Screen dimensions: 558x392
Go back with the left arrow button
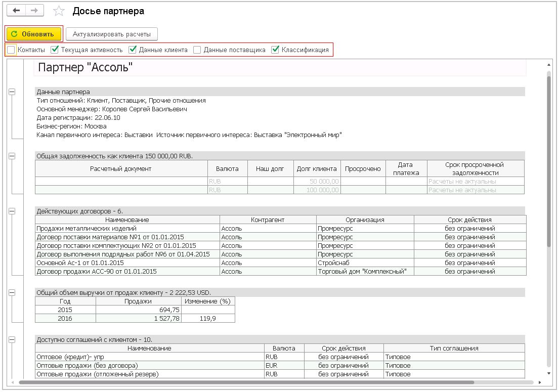16,11
